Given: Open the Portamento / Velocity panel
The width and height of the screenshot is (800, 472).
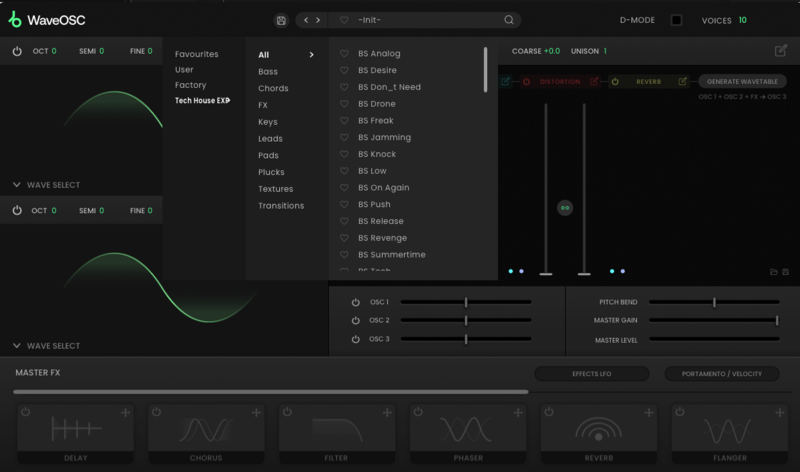Looking at the screenshot, I should click(x=722, y=374).
